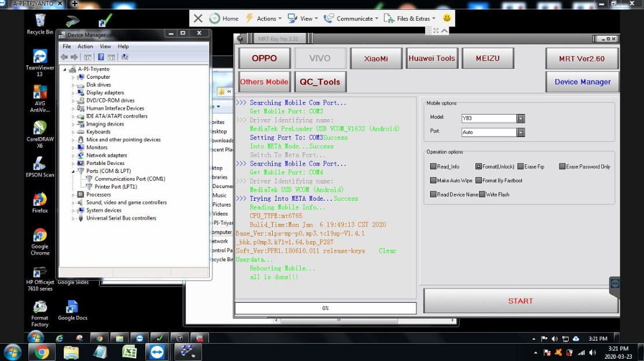The height and width of the screenshot is (361, 644).
Task: Click the 0% progress bar
Action: click(x=325, y=308)
